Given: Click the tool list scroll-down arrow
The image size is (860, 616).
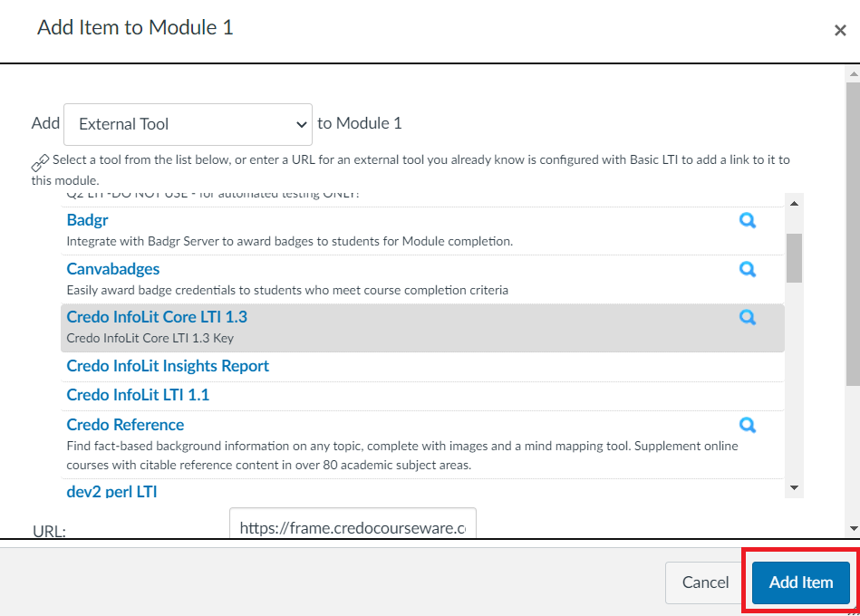Looking at the screenshot, I should [x=794, y=487].
